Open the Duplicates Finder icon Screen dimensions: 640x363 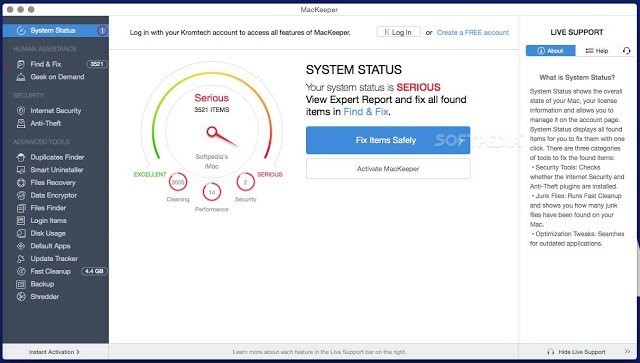(21, 157)
